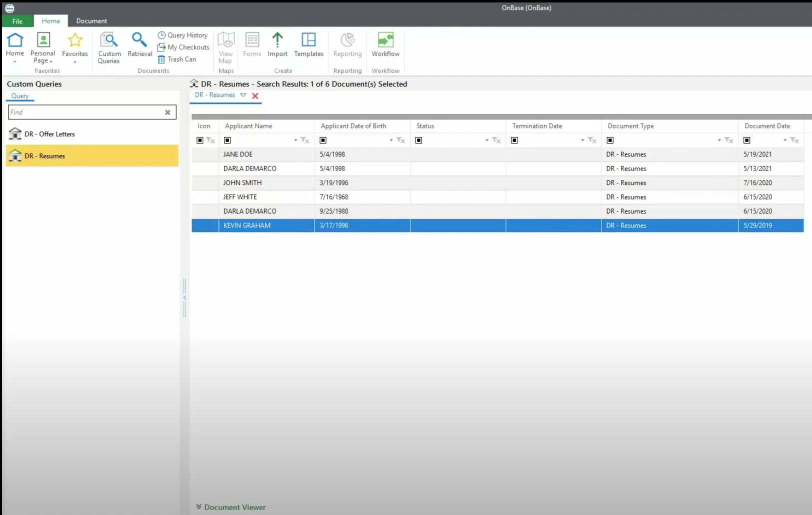Select the Retrieval search icon

pos(139,46)
